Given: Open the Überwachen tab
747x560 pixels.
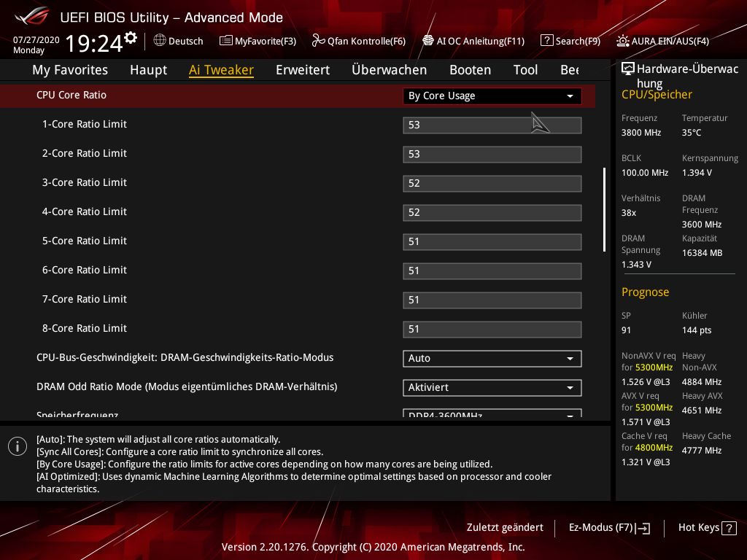Looking at the screenshot, I should tap(390, 70).
